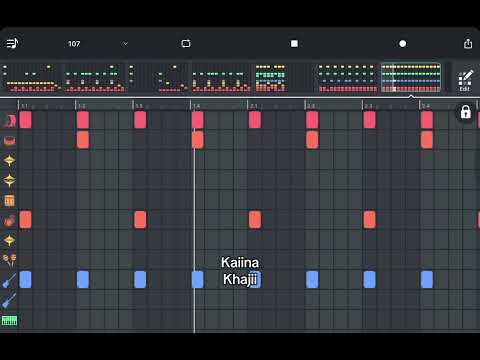
Task: Select the highlighted last pattern thumbnail
Action: [411, 78]
